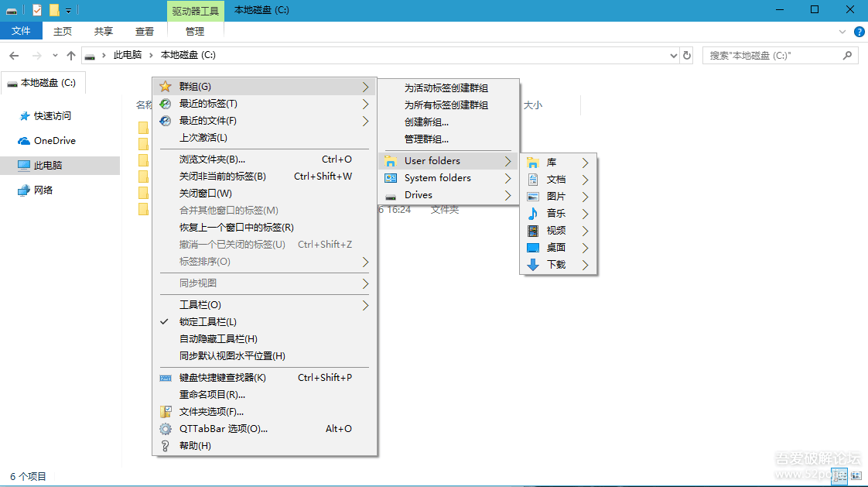Expand the System folders arrow
The width and height of the screenshot is (868, 487).
pos(507,178)
